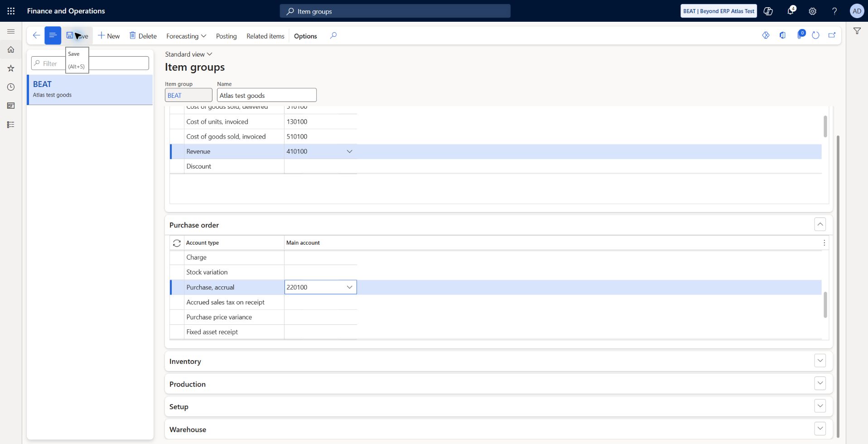
Task: Open notifications bell in header
Action: pos(791,11)
